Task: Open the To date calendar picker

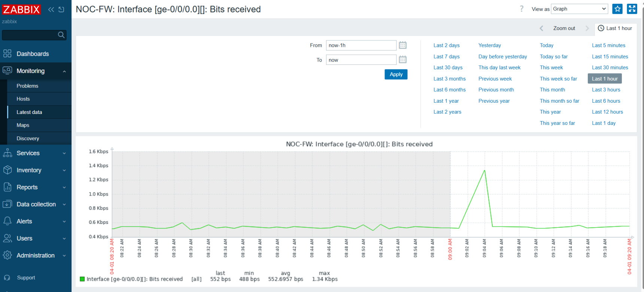Action: (x=403, y=60)
